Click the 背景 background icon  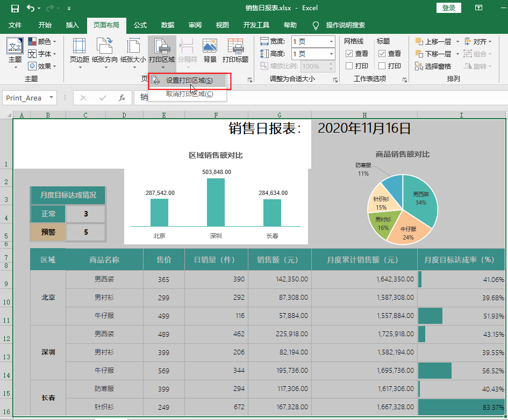coord(210,46)
